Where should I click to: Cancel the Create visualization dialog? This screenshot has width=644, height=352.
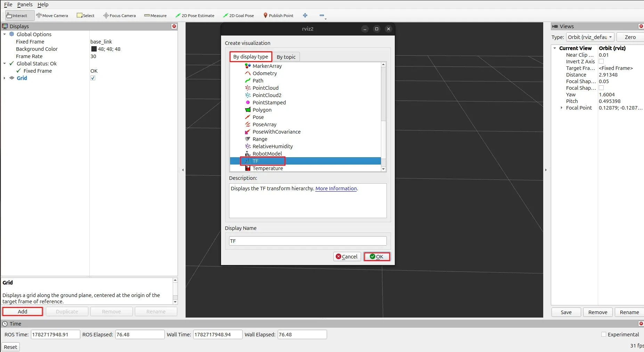347,257
